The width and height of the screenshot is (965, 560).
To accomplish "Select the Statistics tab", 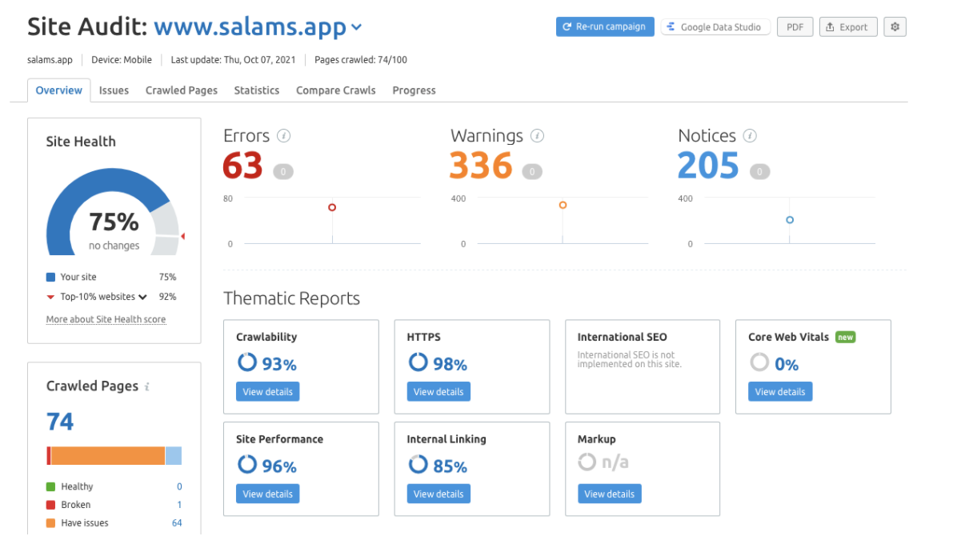I will click(x=256, y=90).
